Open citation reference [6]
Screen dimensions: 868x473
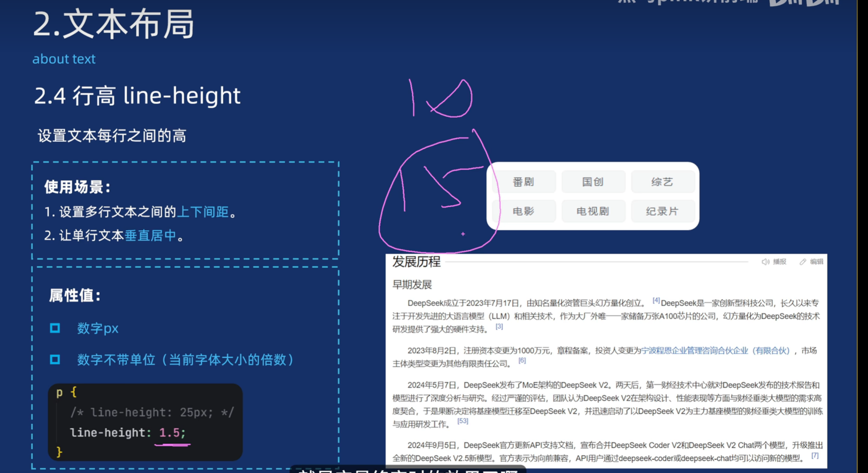(522, 361)
